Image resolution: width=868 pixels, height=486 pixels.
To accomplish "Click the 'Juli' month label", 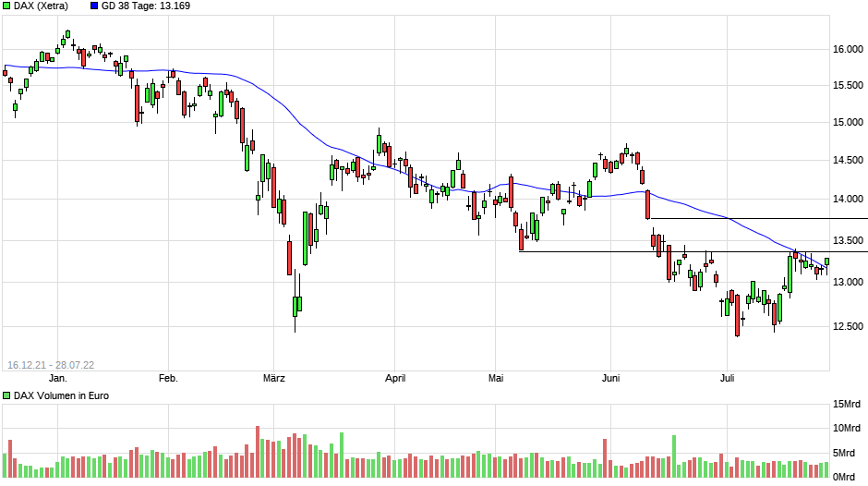I will [x=728, y=378].
